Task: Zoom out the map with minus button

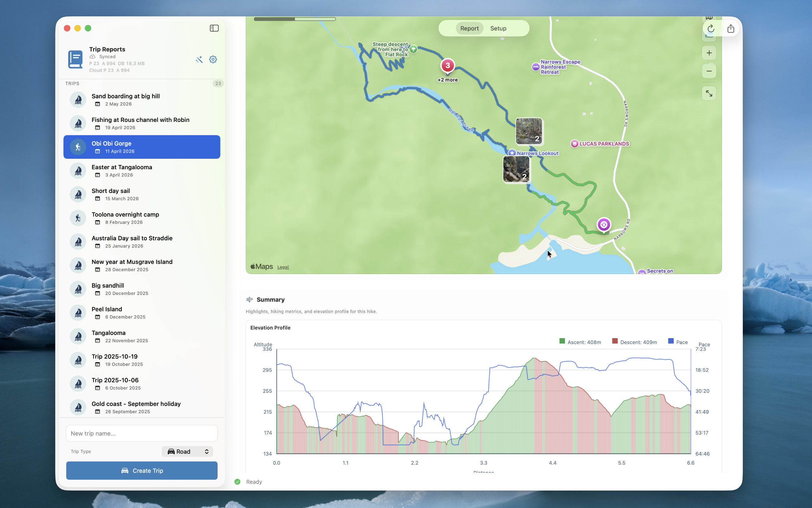Action: pos(709,71)
